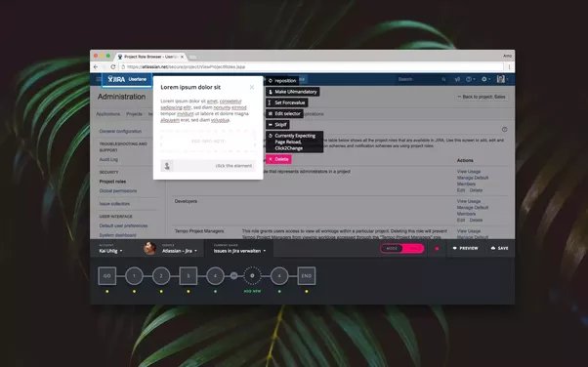Click the dashed Add New step circle
This screenshot has height=367, width=588.
tap(252, 276)
